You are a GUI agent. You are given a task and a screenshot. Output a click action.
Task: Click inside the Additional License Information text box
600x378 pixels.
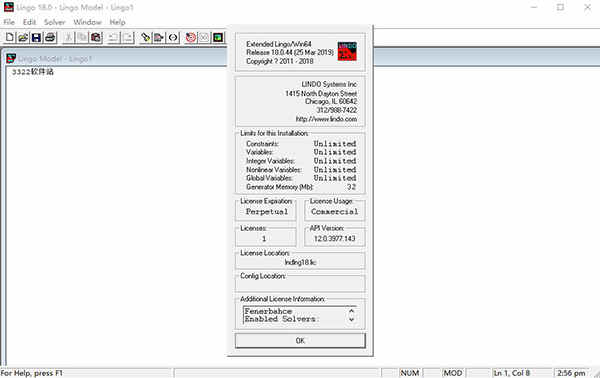click(300, 315)
